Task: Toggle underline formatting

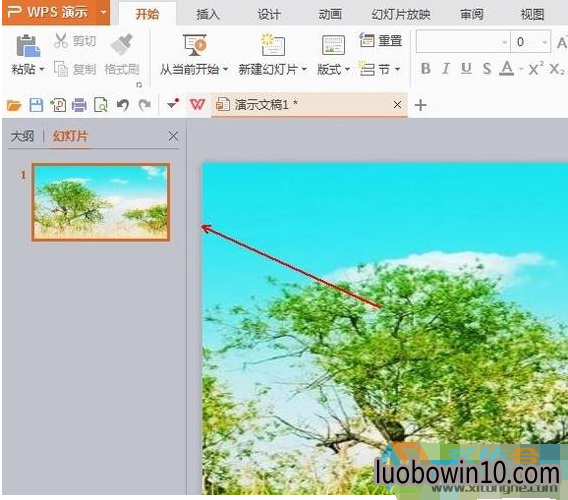Action: click(467, 68)
